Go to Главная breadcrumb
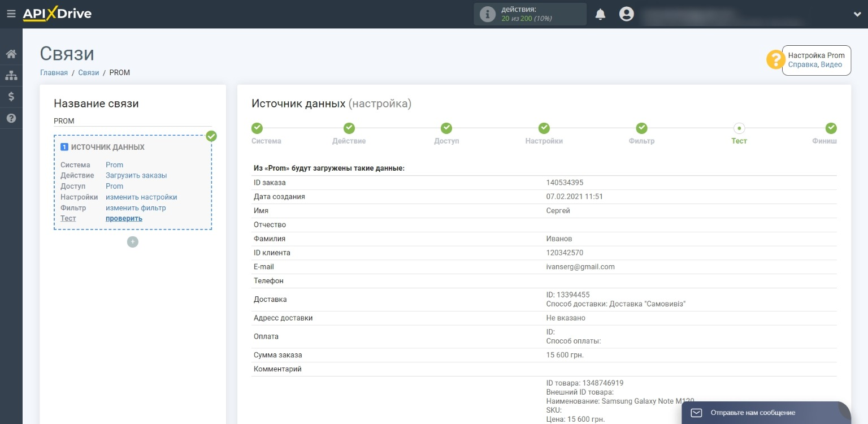The image size is (868, 424). (x=54, y=72)
